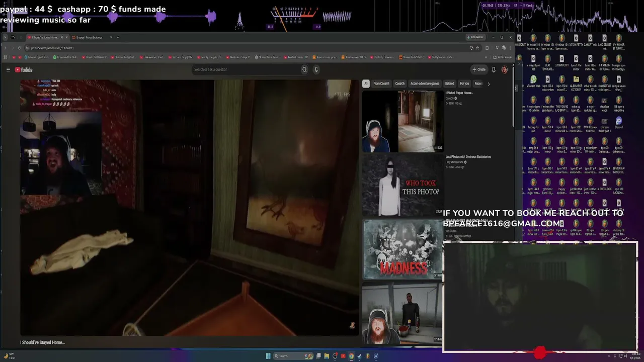Click the main YouTube video player
Screen dimensions: 644x362
point(189,208)
